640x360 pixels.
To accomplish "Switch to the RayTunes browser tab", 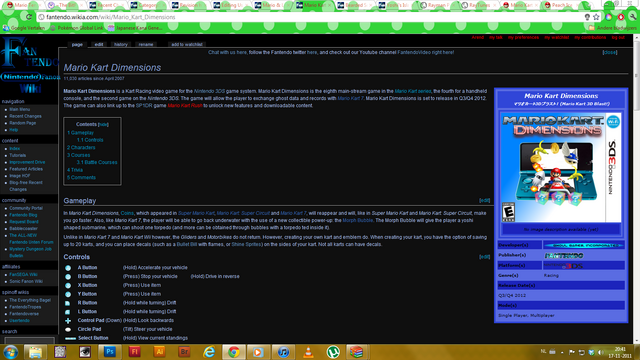I will 477,5.
